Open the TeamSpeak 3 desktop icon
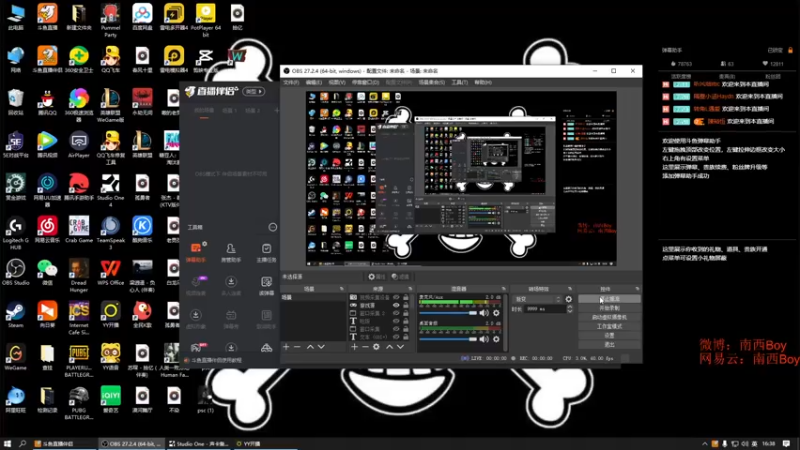This screenshot has width=800, height=450. tap(110, 233)
